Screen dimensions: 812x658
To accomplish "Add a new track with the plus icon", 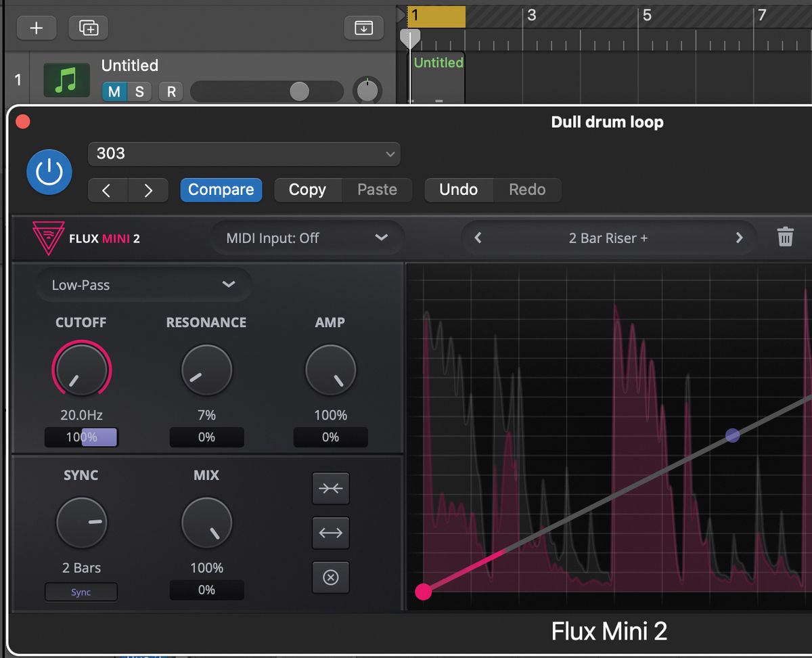I will click(x=37, y=28).
